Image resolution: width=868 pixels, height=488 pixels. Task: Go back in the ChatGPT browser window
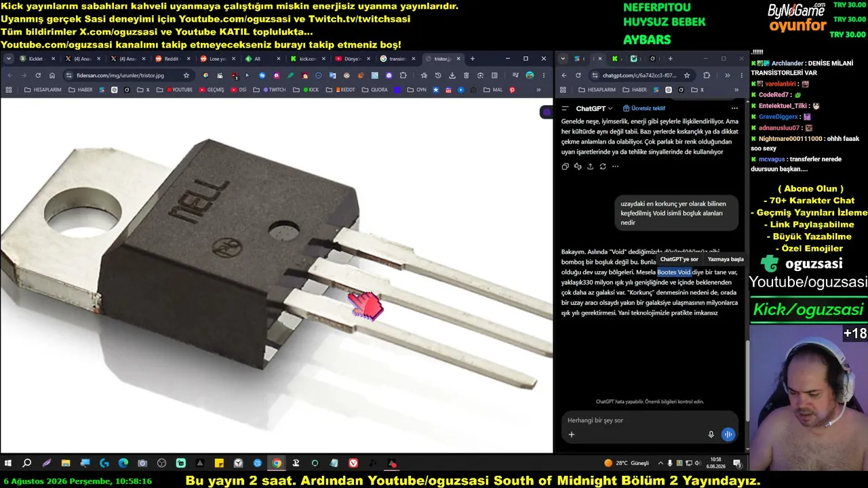(564, 75)
